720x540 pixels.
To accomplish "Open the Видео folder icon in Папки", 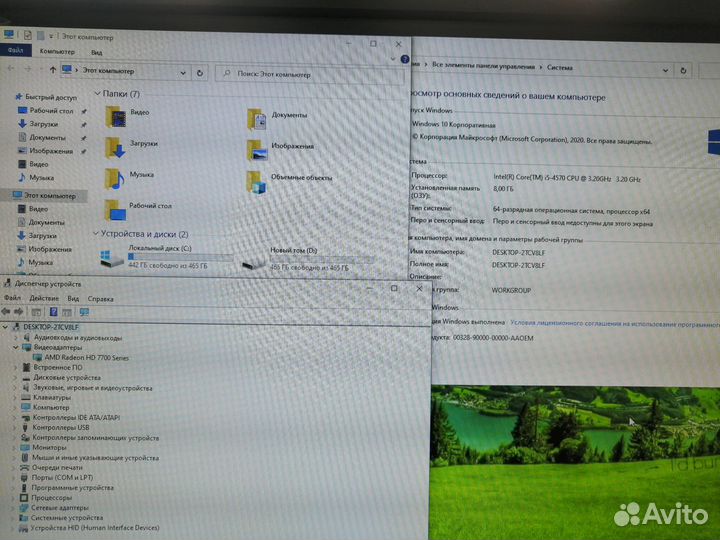I will coord(115,117).
